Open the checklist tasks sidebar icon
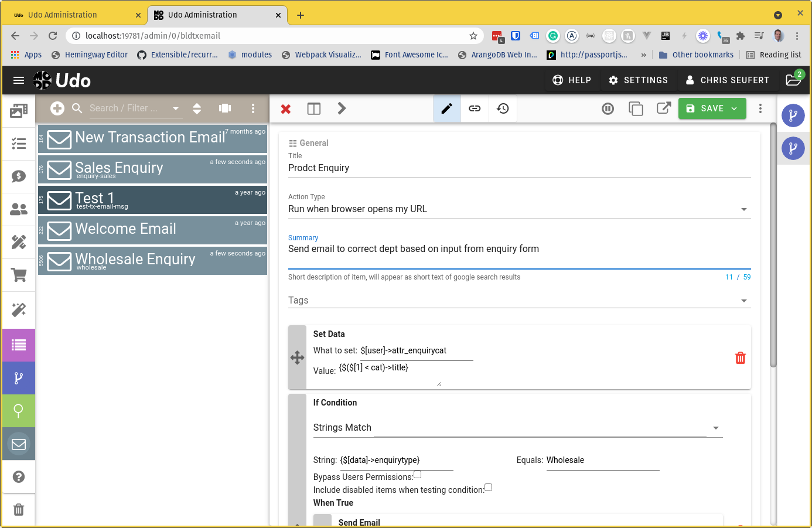This screenshot has height=528, width=812. point(19,144)
